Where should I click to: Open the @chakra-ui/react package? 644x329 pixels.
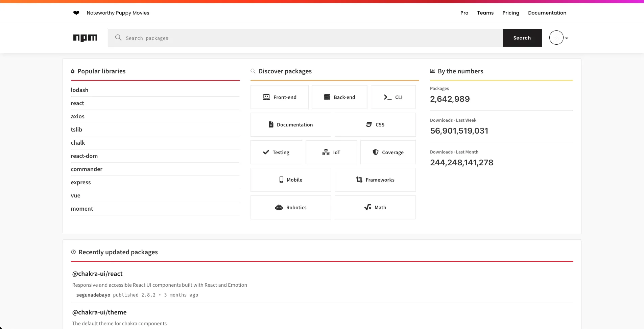coord(97,274)
